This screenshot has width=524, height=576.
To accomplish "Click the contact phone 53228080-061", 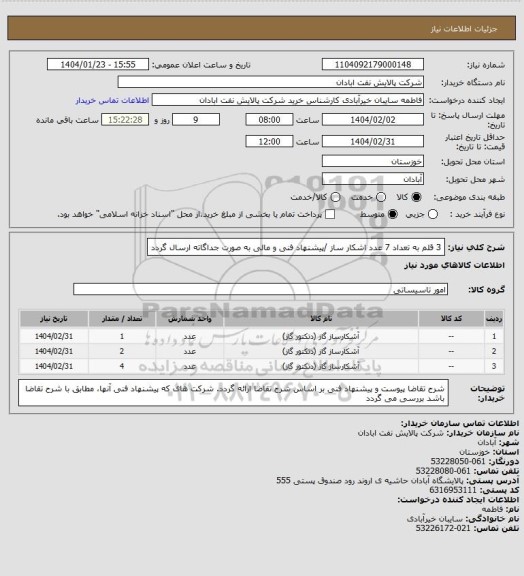I will point(443,471).
